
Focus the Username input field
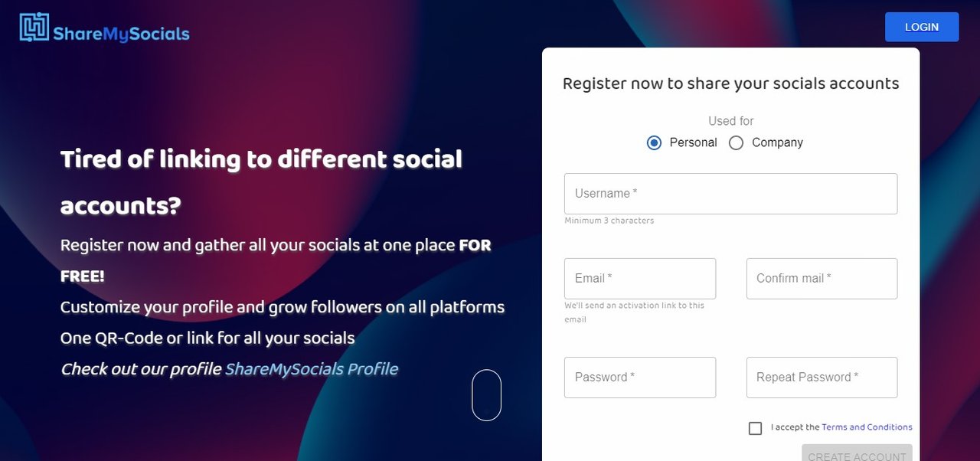[730, 194]
